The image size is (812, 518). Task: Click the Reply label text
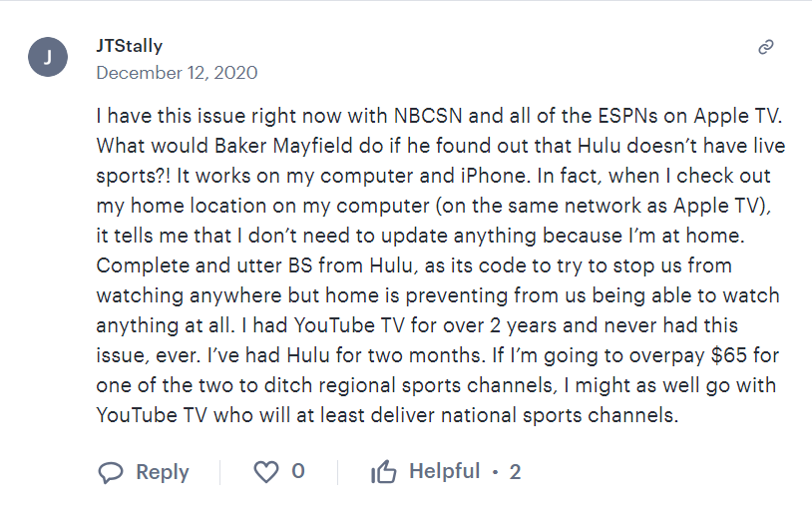coord(163,472)
